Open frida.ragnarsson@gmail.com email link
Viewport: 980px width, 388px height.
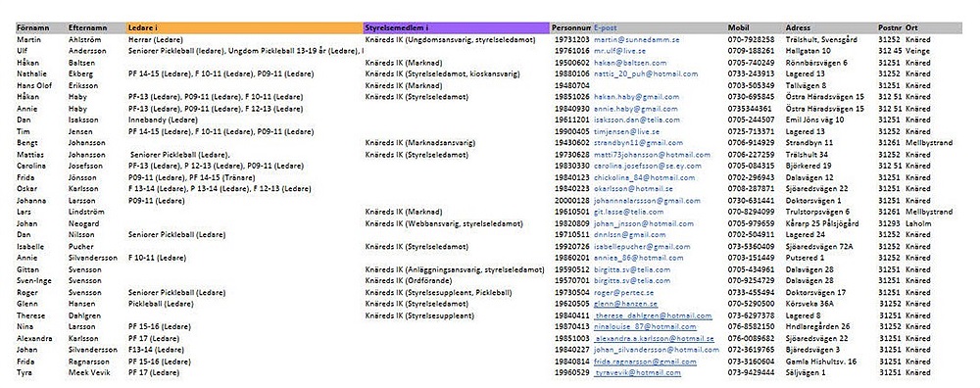[645, 362]
